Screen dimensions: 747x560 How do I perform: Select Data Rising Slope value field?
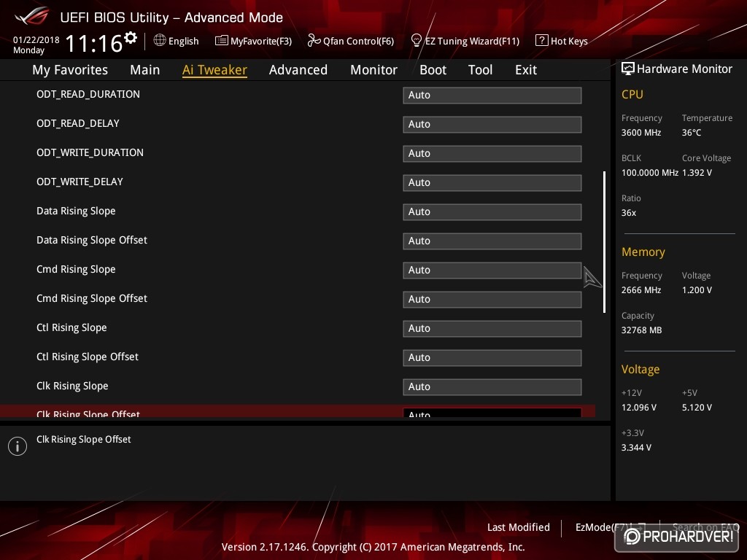pos(492,212)
